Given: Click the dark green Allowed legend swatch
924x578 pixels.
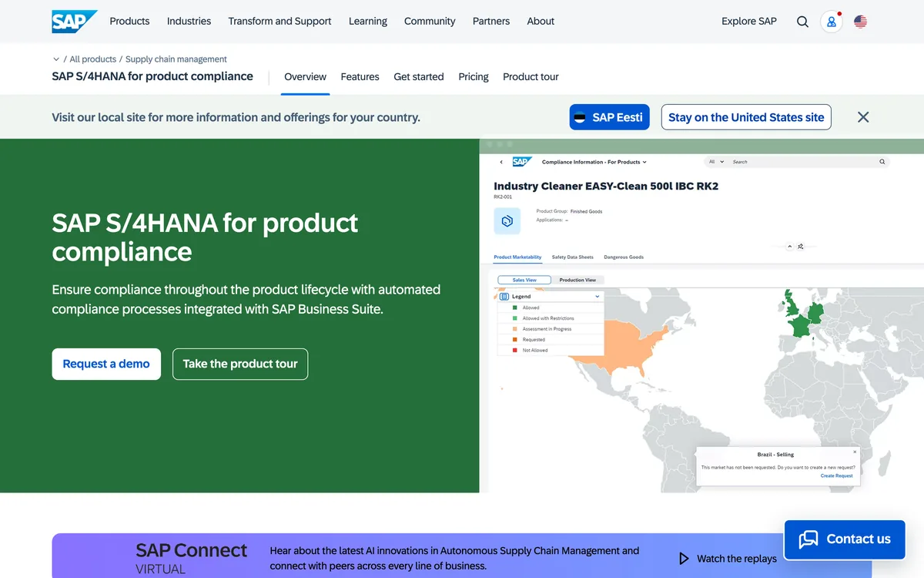Looking at the screenshot, I should tap(514, 307).
